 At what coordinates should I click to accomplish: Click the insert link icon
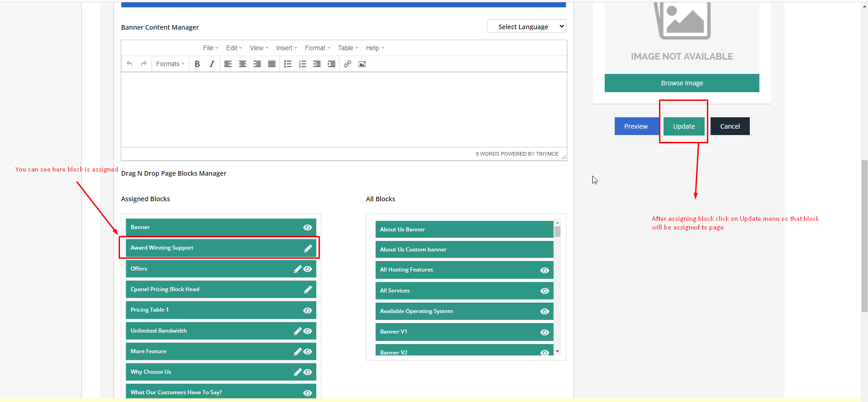347,64
